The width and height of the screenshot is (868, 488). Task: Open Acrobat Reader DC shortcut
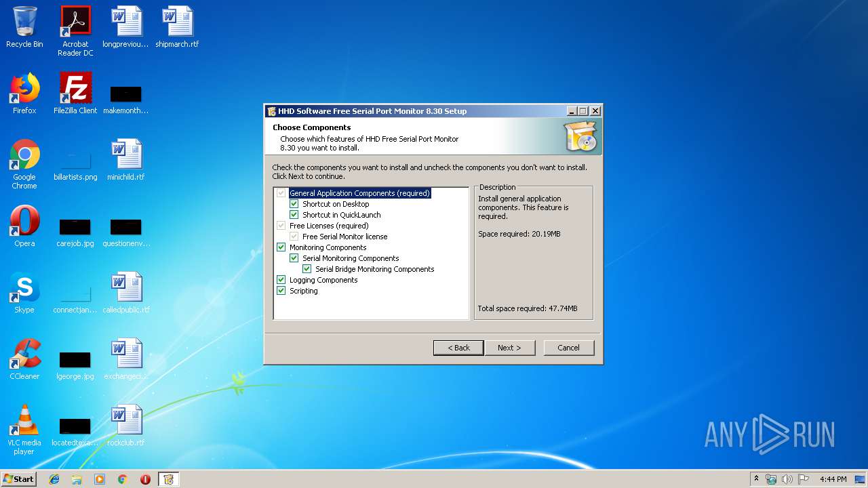pos(75,31)
